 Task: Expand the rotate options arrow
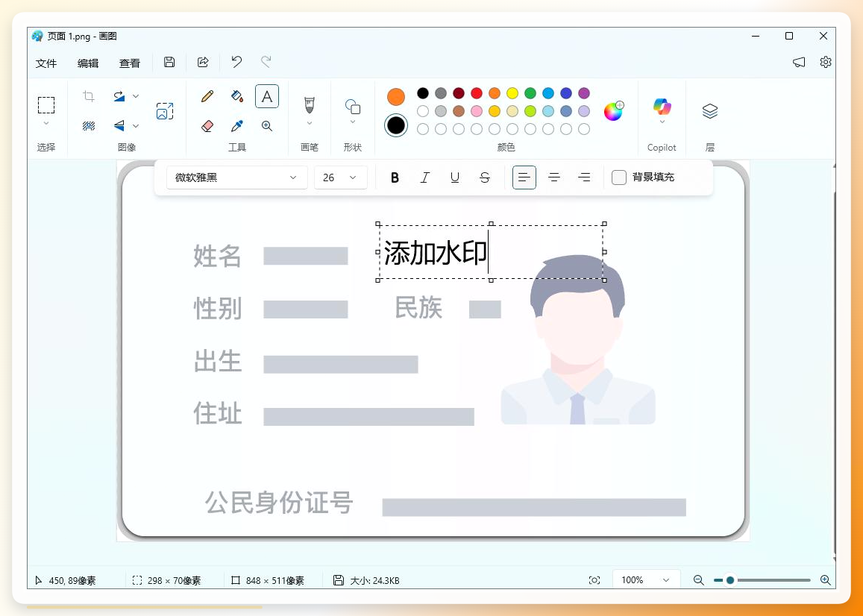point(136,96)
